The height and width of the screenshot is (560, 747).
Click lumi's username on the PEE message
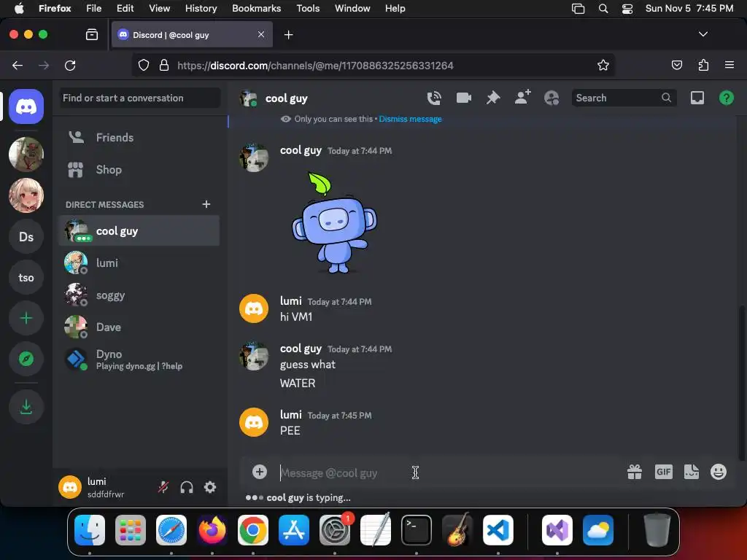(290, 415)
